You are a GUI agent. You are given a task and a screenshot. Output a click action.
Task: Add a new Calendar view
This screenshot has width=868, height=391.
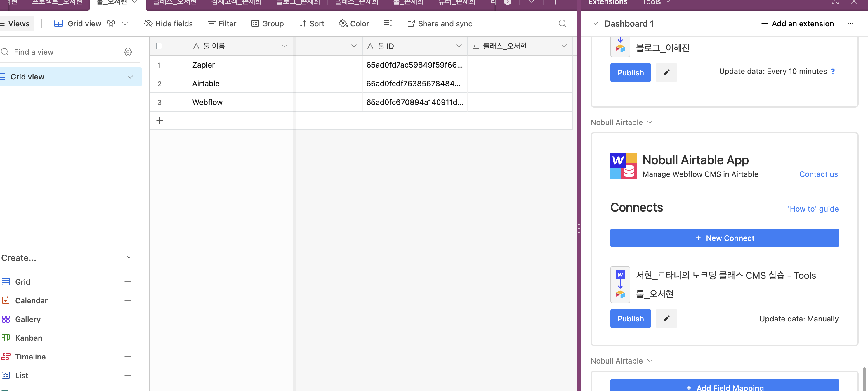tap(128, 301)
